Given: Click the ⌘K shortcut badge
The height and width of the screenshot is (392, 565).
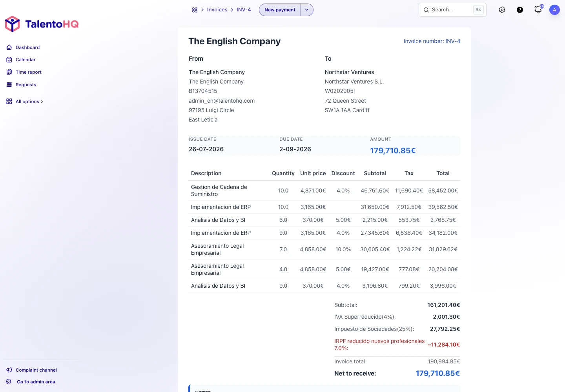Looking at the screenshot, I should tap(478, 10).
